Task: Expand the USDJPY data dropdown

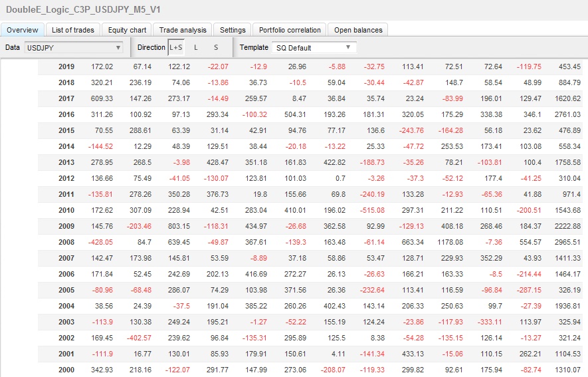Action: tap(73, 48)
